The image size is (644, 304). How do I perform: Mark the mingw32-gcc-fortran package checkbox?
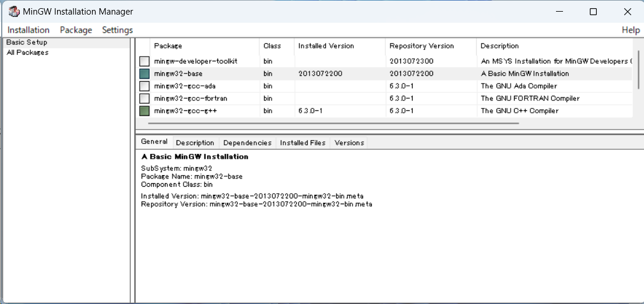144,99
